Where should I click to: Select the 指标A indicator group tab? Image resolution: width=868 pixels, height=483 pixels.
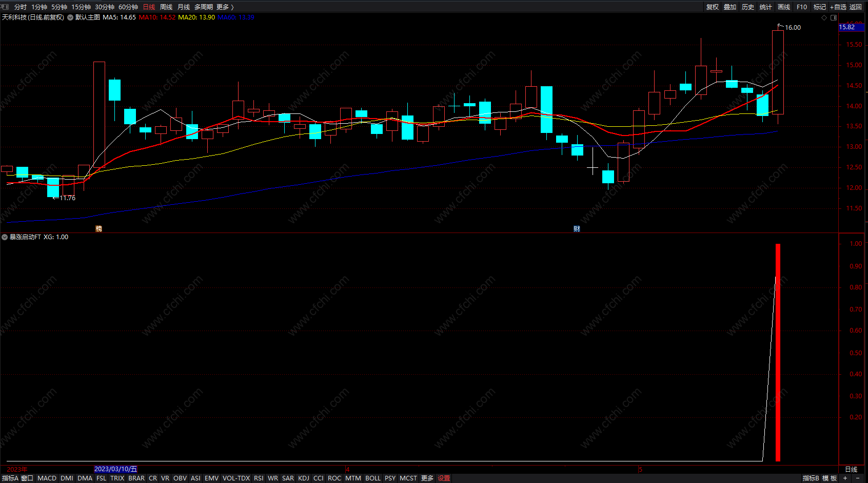pyautogui.click(x=10, y=478)
